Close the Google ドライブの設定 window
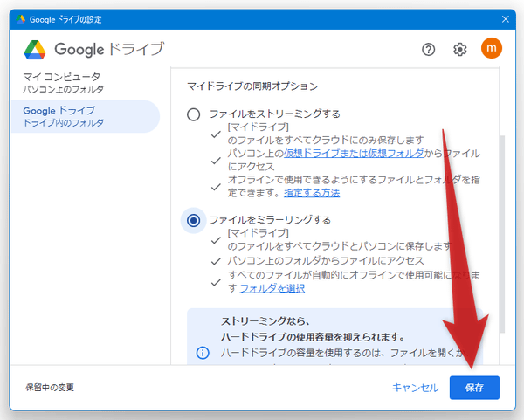 pyautogui.click(x=504, y=18)
